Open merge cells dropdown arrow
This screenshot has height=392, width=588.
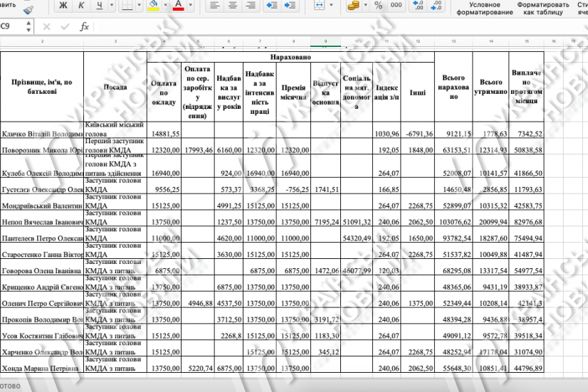[x=331, y=5]
